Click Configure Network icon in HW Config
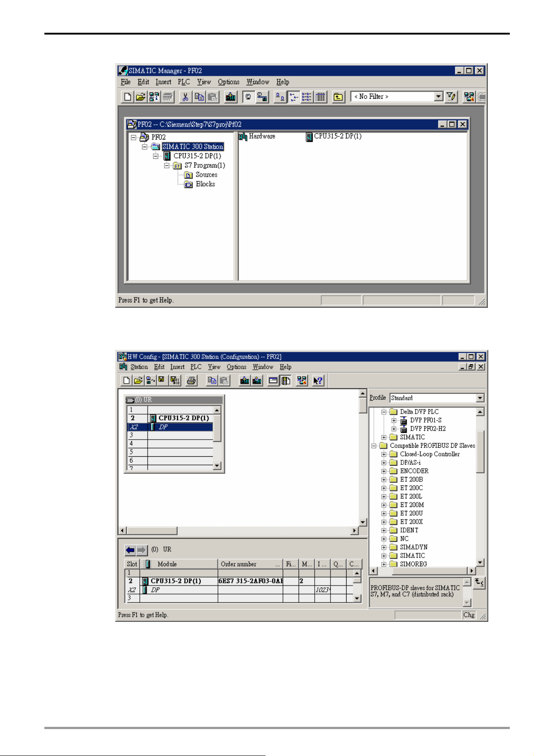The height and width of the screenshot is (756, 534). pos(302,381)
